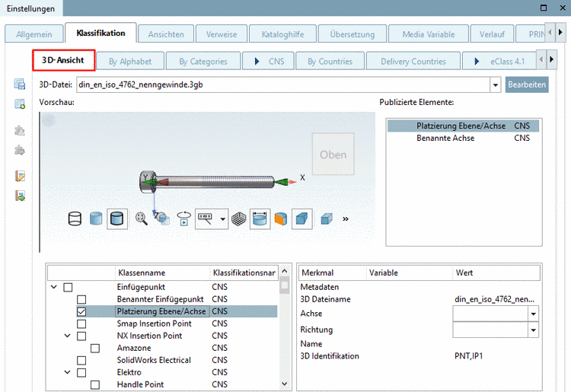Collapse the Einfügepunkt tree node
Screen dimensions: 571x392
(54, 287)
